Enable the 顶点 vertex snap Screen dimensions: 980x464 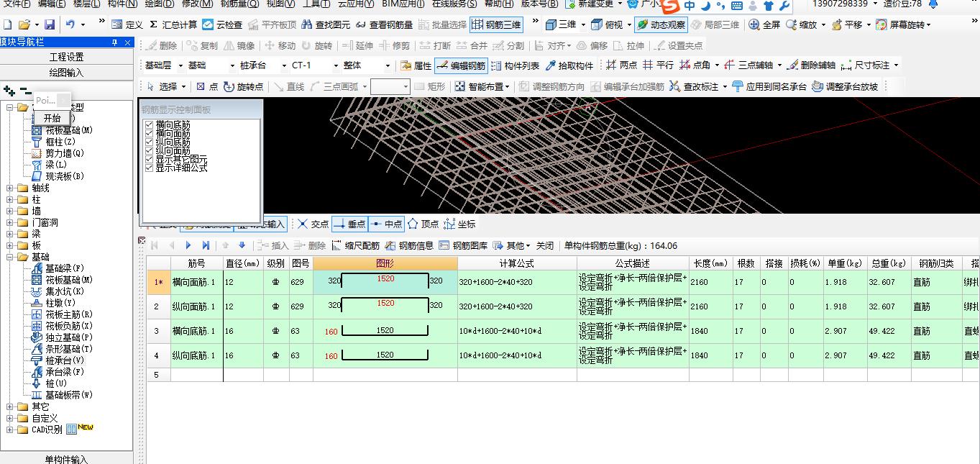click(423, 224)
